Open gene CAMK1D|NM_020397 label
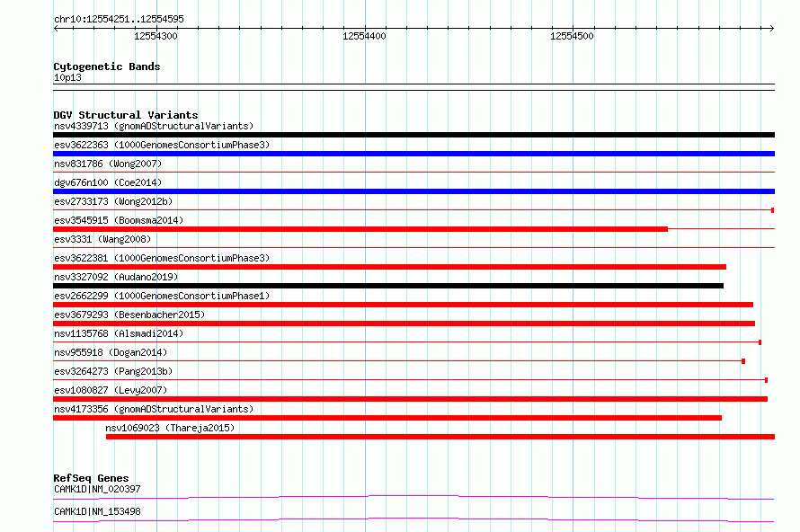 97,489
